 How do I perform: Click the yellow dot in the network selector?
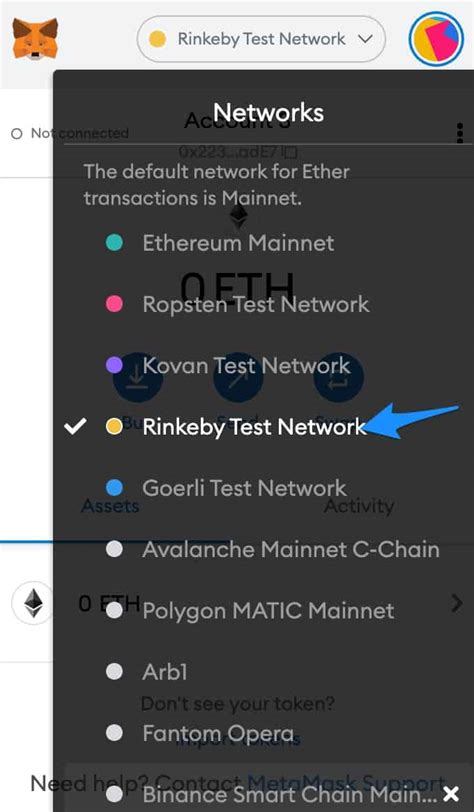[157, 39]
